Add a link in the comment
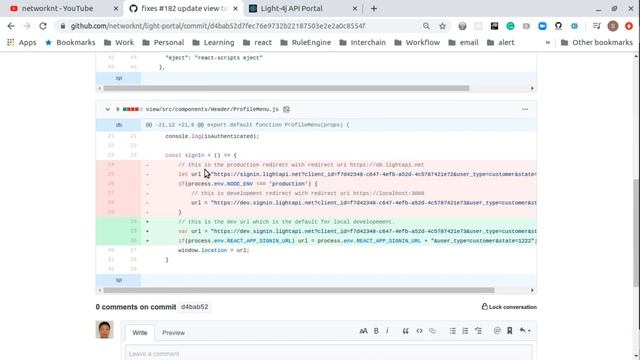The image size is (640, 360). coord(433,331)
